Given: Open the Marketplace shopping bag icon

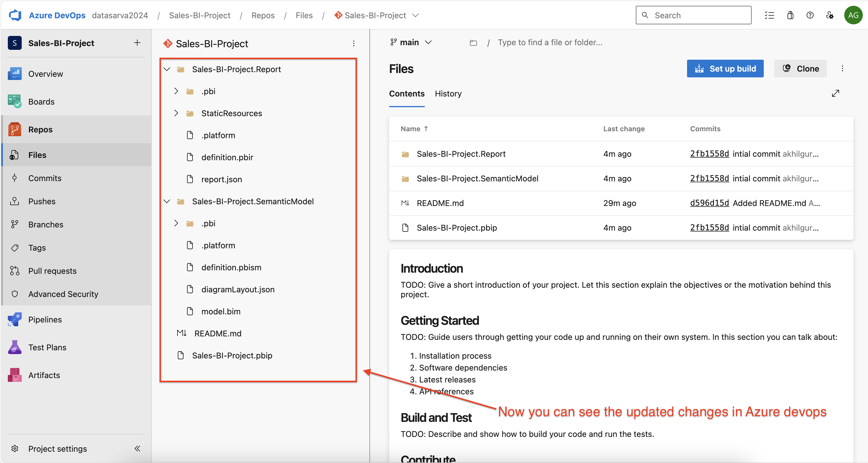Looking at the screenshot, I should [x=790, y=15].
